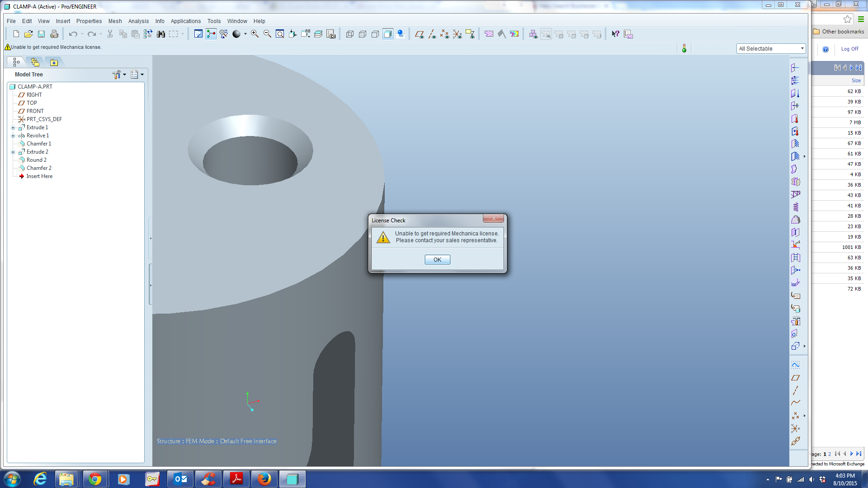Click the traffic light regeneration status icon
Image resolution: width=868 pixels, height=488 pixels.
684,48
